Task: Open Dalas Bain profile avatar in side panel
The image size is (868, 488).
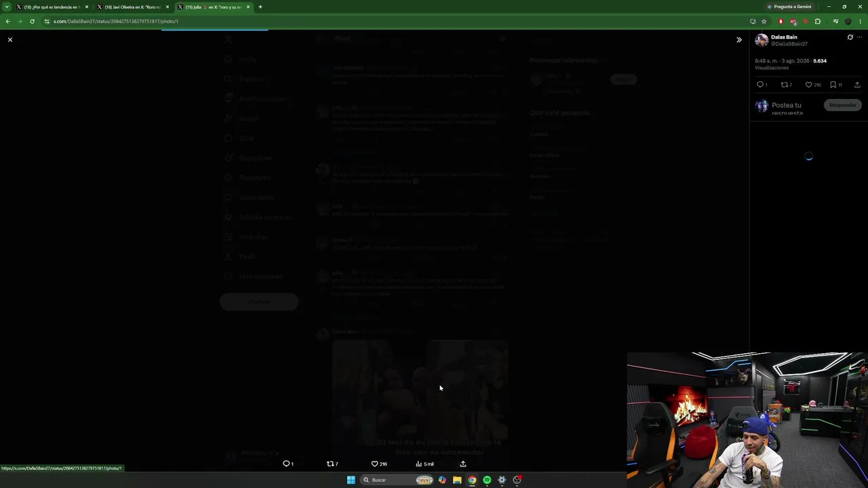Action: click(762, 40)
